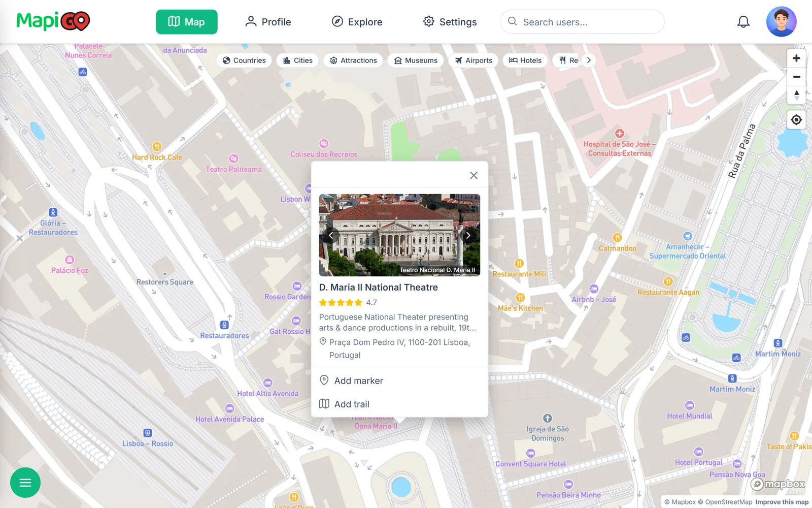
Task: Open notifications bell
Action: [743, 22]
